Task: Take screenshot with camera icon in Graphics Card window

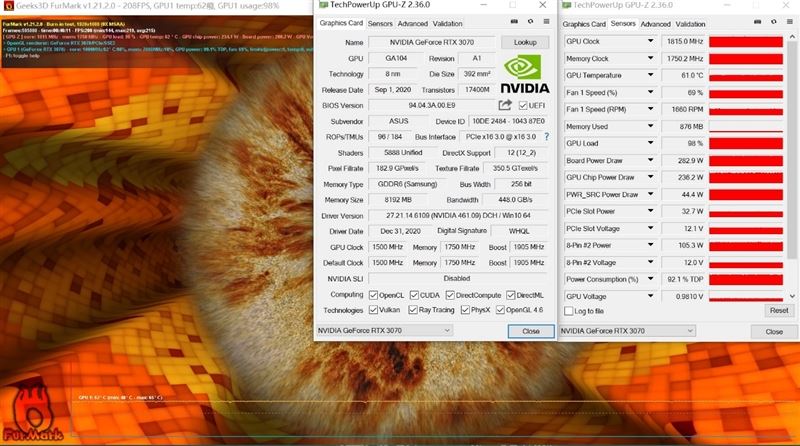Action: (x=514, y=21)
